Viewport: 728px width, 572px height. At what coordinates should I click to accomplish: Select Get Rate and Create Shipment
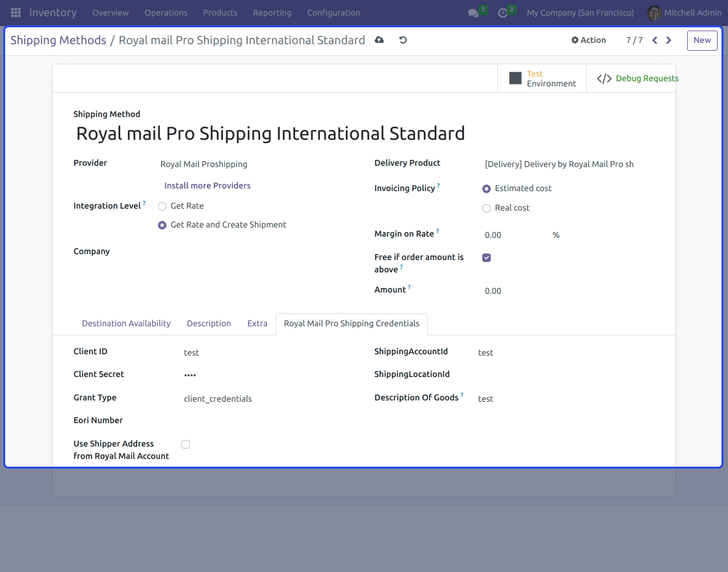pos(162,225)
